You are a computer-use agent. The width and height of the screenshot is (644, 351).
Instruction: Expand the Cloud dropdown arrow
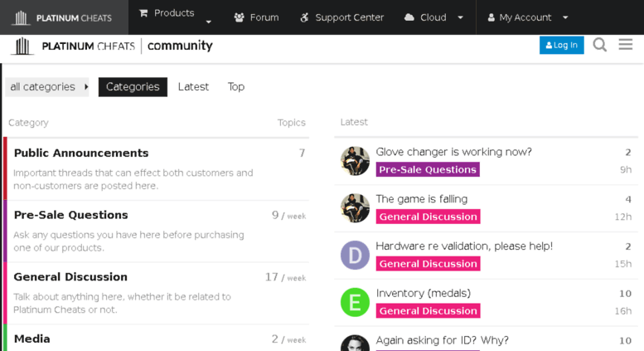point(460,17)
